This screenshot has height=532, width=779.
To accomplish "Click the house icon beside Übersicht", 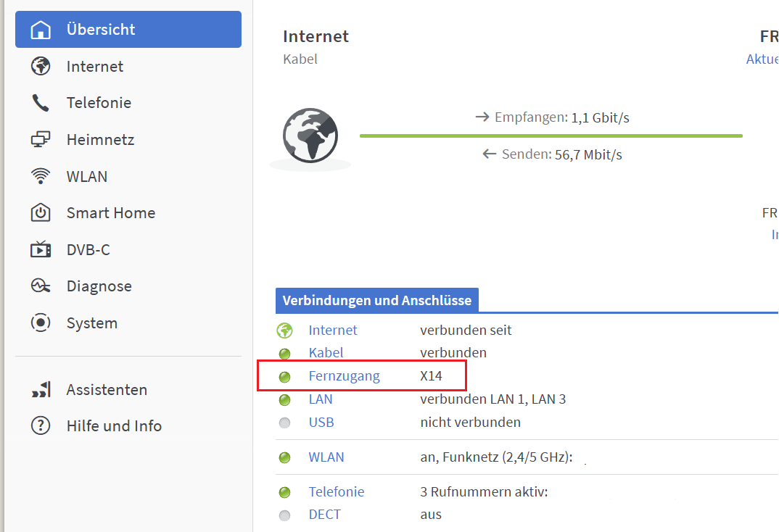I will point(41,30).
